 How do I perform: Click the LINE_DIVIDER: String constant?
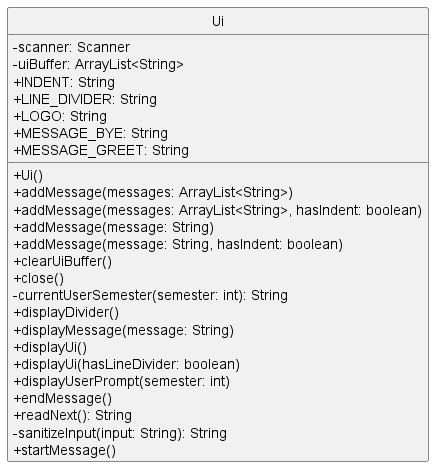coord(85,99)
